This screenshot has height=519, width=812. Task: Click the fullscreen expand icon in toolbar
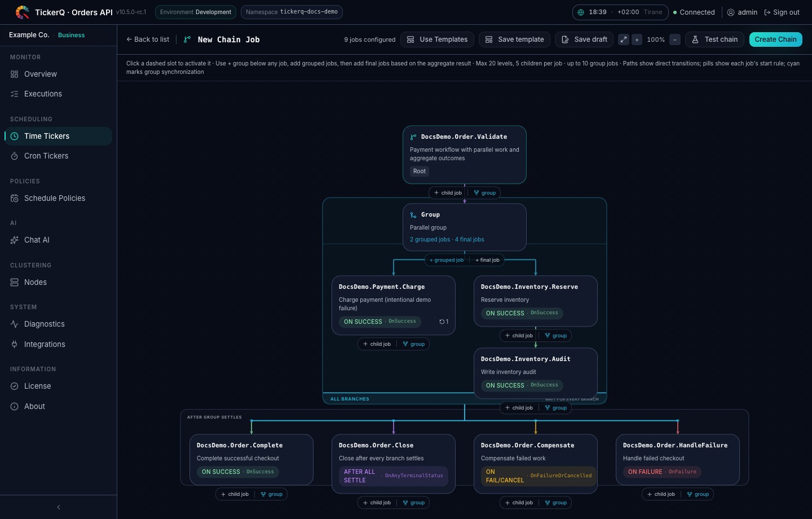(623, 39)
